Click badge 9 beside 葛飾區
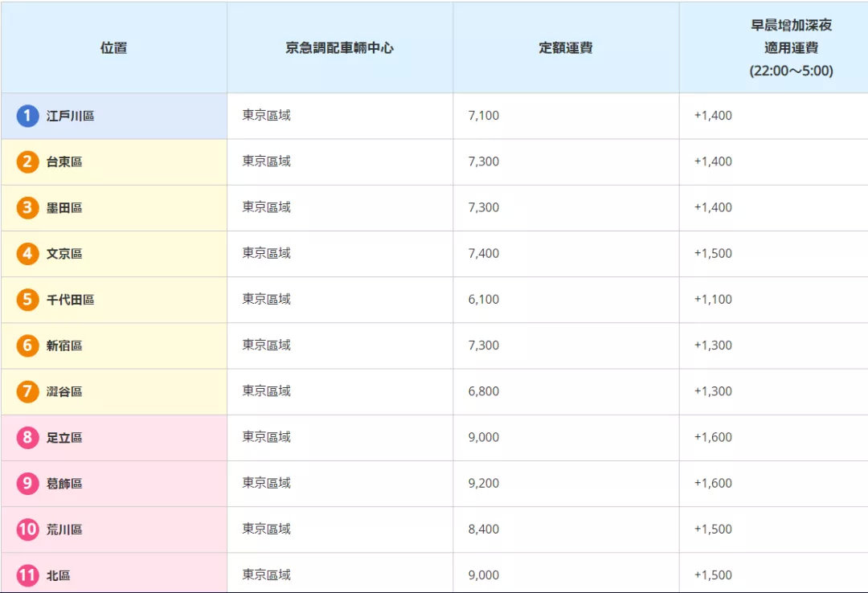Image resolution: width=868 pixels, height=593 pixels. [27, 482]
